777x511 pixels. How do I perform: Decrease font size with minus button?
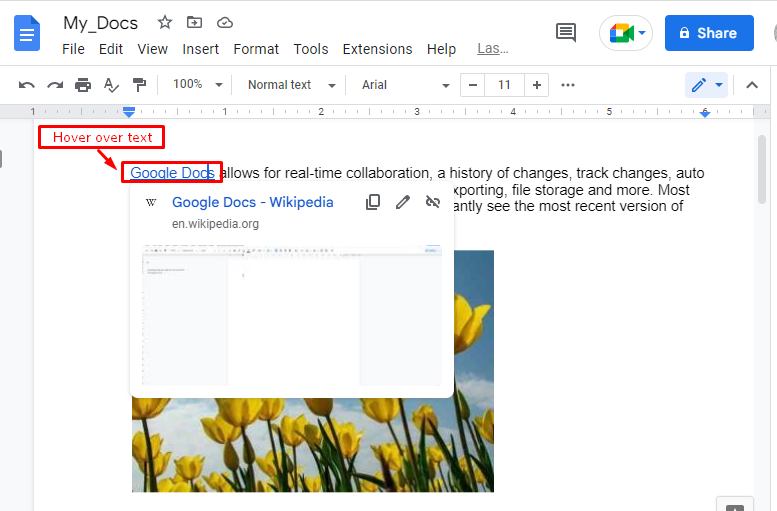click(x=473, y=85)
